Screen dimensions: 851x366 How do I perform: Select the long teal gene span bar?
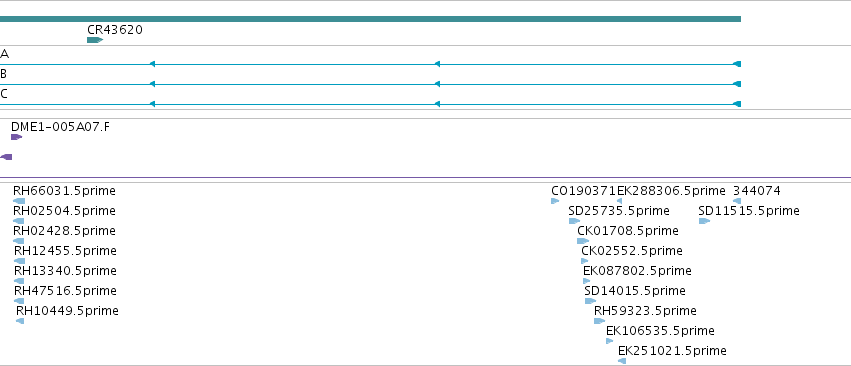pos(370,19)
